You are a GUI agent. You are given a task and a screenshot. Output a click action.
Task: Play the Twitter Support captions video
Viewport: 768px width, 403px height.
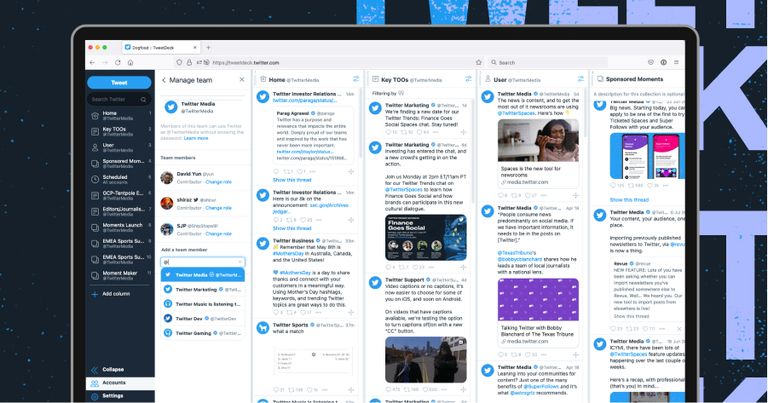point(426,359)
